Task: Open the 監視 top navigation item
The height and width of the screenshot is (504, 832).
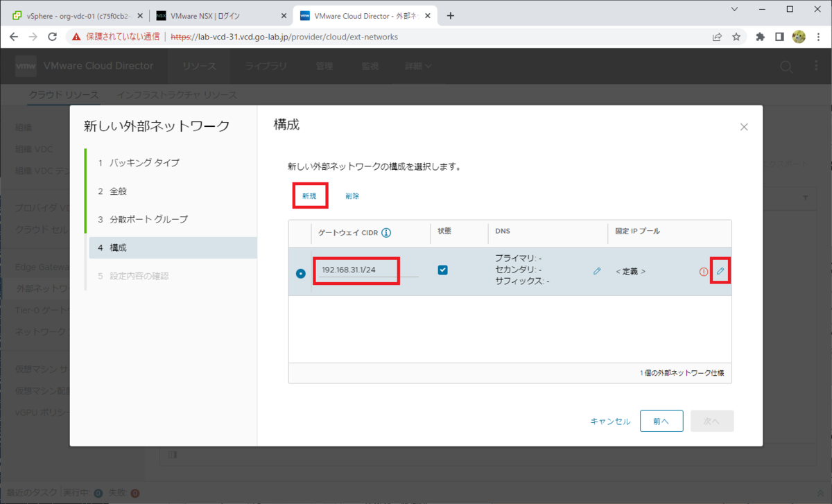Action: (370, 67)
